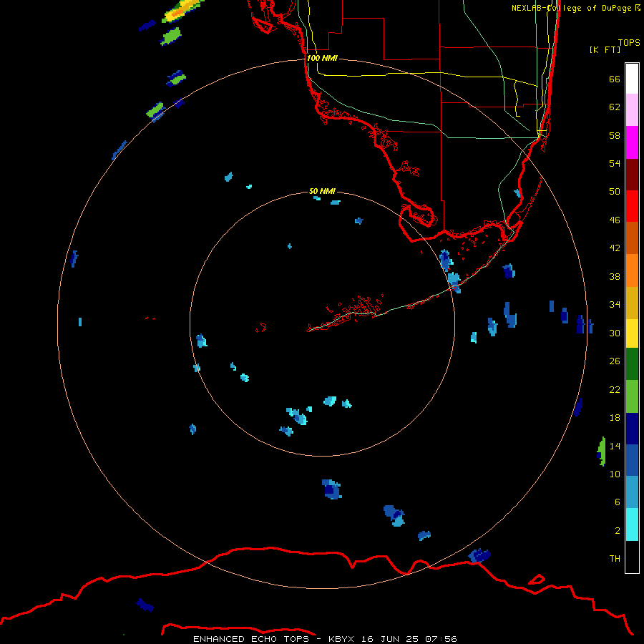This screenshot has width=644, height=644.
Task: Click the 62 value on the legend
Action: (615, 107)
